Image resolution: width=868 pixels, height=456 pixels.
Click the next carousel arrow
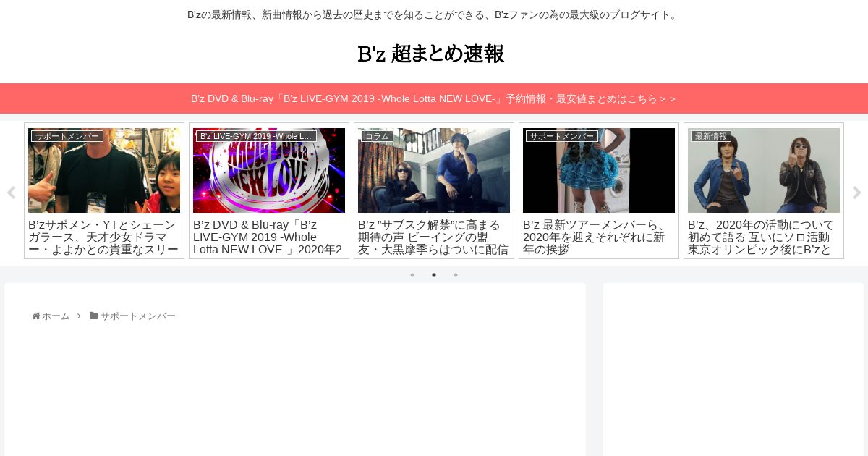point(857,193)
